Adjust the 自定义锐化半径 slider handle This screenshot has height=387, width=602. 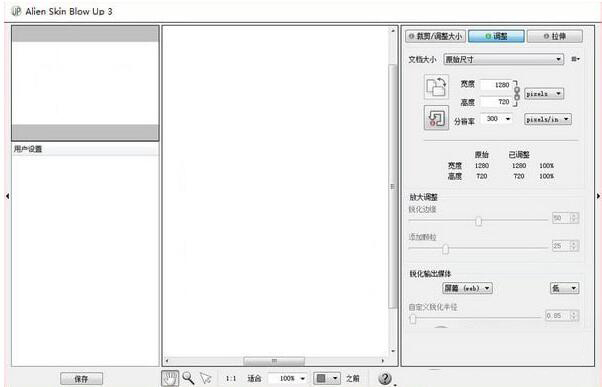pos(413,319)
